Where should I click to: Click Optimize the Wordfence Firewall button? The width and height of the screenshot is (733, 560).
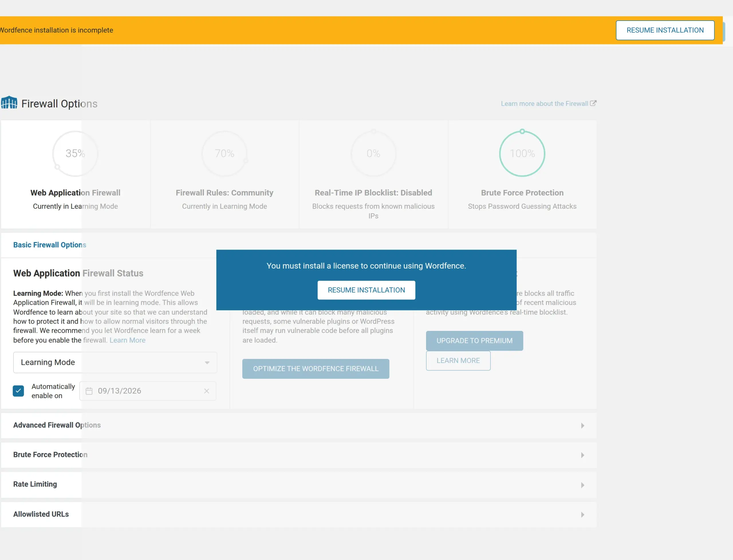[x=316, y=369]
